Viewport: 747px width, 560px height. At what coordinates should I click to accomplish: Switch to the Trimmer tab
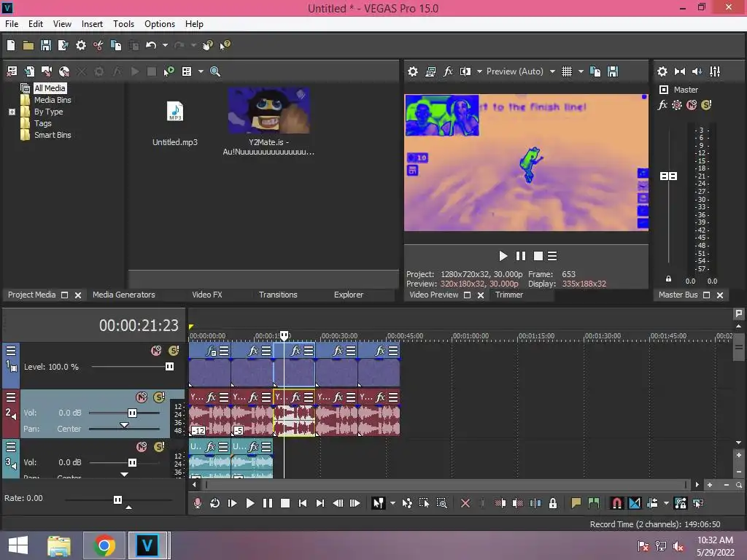[508, 295]
